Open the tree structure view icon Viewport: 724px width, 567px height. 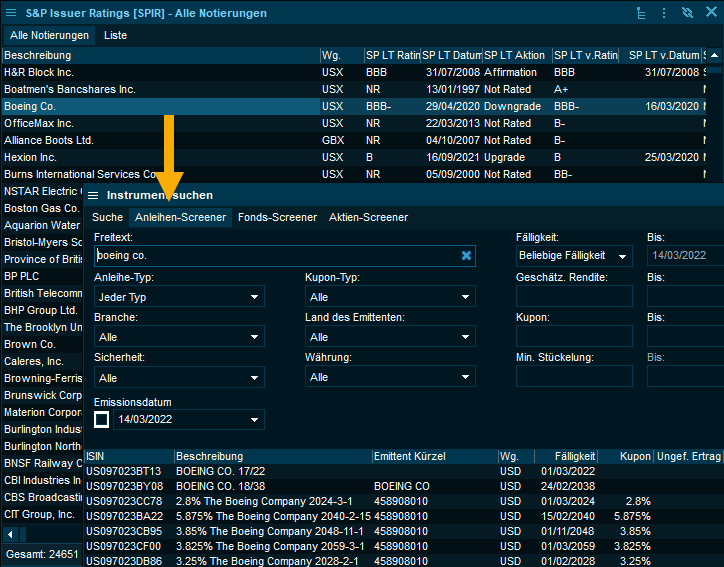click(641, 13)
